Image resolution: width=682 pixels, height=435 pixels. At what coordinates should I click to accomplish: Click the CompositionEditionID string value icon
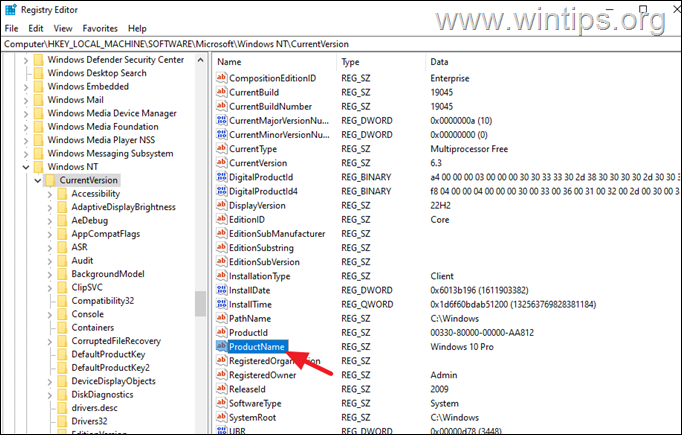point(221,78)
